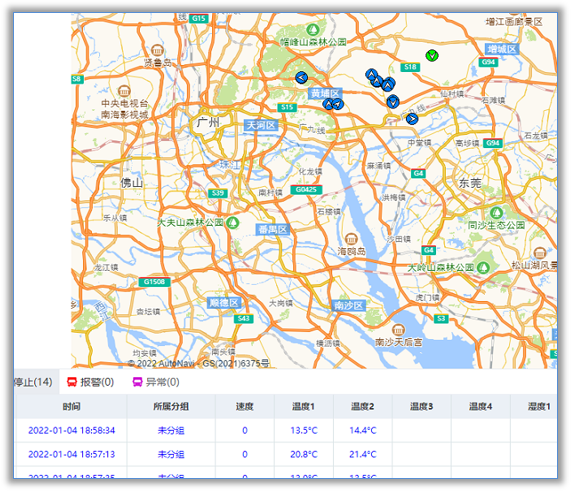571x491 pixels.
Task: Click the 温度2 column header
Action: (x=362, y=406)
